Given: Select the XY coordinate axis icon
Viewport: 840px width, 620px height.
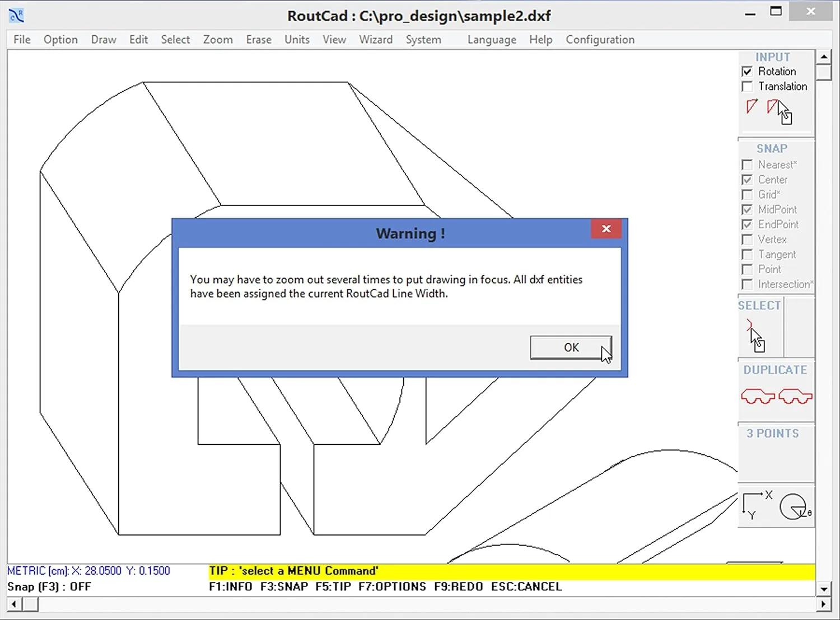Looking at the screenshot, I should [755, 502].
